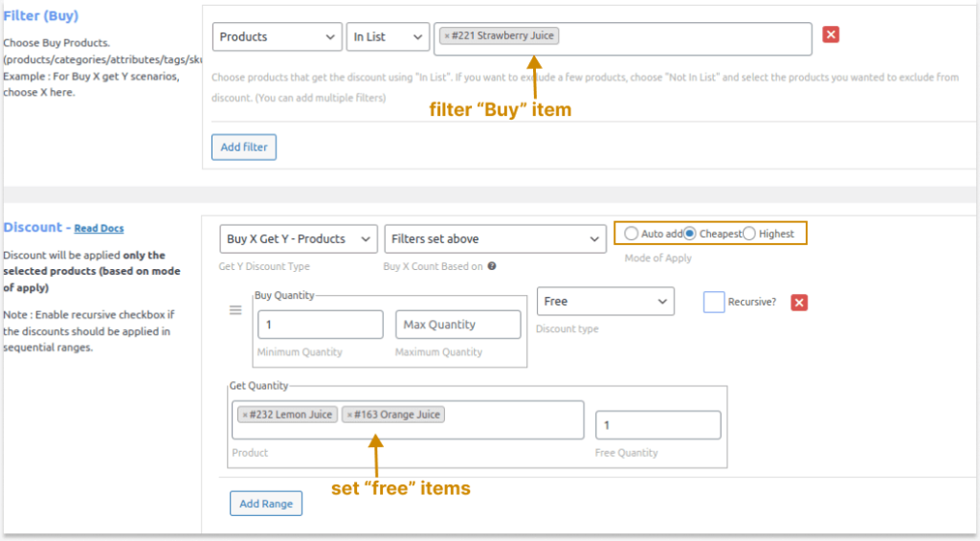Remove the Products filter row with red X
This screenshot has height=541, width=980.
(831, 35)
